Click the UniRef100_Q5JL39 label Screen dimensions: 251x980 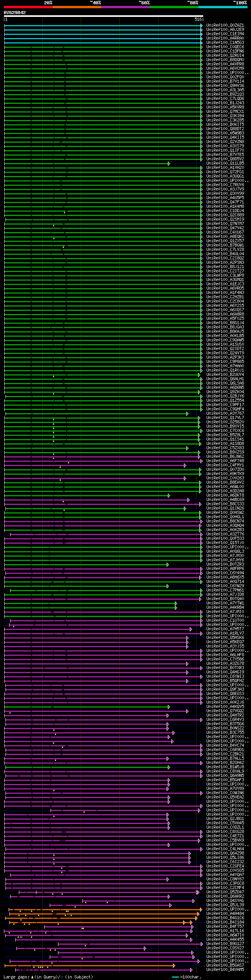[x=225, y=905]
